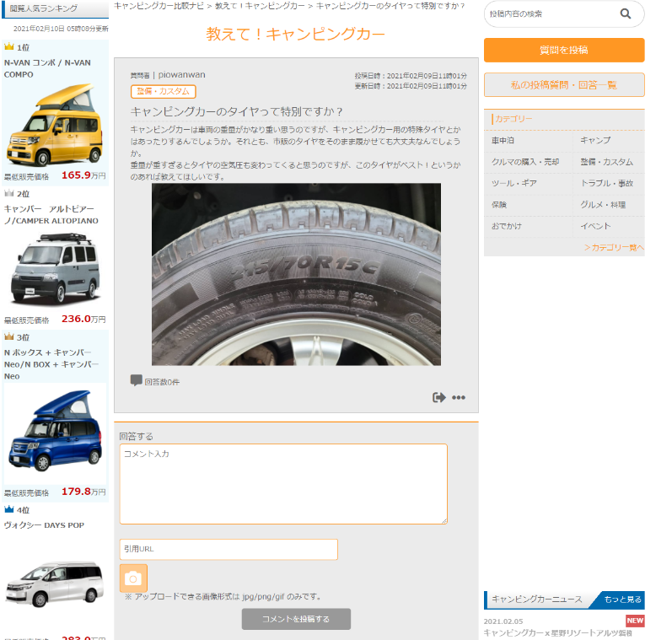Select the トラブル・事故 category
Viewport: 672px width, 640px height.
(607, 184)
